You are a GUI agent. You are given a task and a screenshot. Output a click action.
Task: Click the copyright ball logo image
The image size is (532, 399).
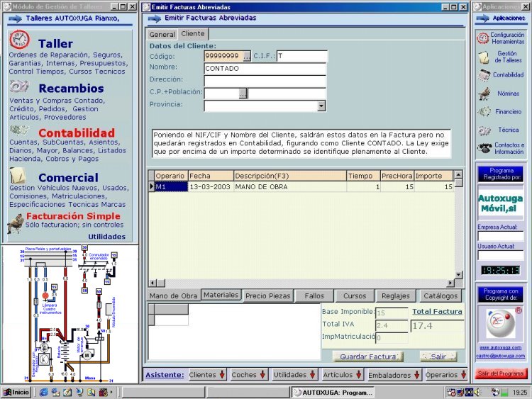(x=501, y=324)
